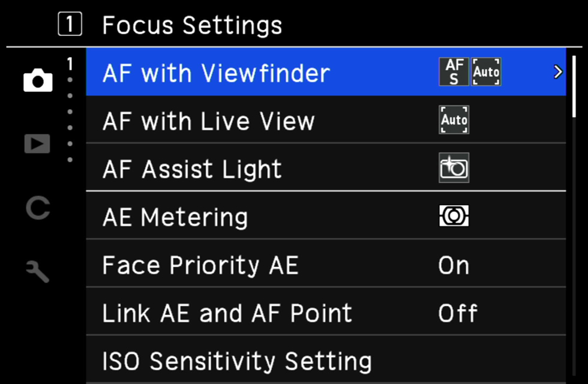Click the AF Assist Light camera icon
The width and height of the screenshot is (588, 384).
(x=454, y=167)
